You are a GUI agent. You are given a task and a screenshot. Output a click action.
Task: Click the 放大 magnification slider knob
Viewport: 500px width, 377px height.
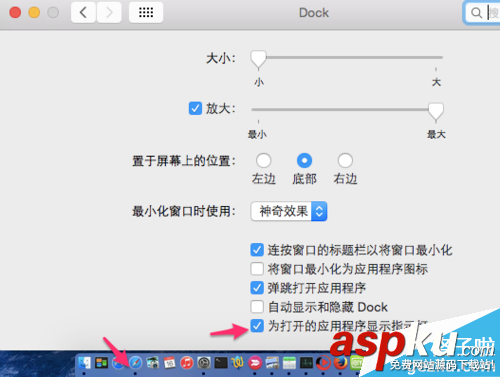click(436, 111)
